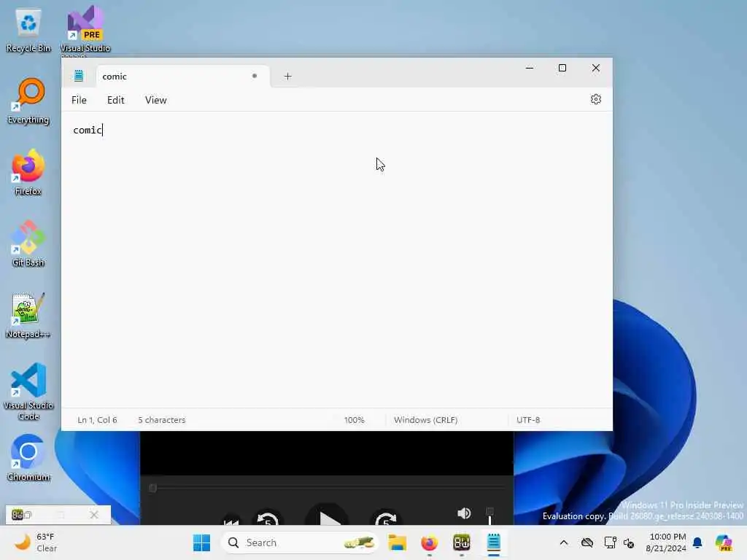The height and width of the screenshot is (560, 747).
Task: Open the clock showing 10:00 PM
Action: [x=666, y=542]
